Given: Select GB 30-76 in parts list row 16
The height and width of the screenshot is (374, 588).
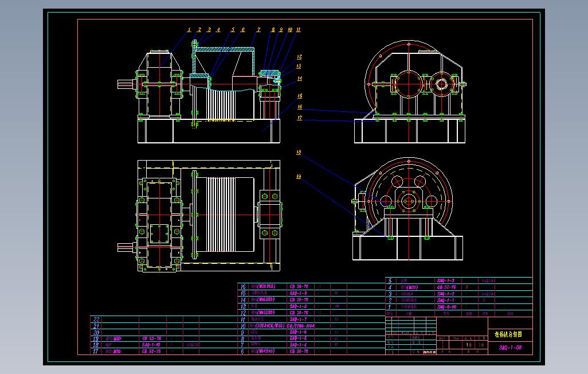Looking at the screenshot, I should click(x=299, y=286).
